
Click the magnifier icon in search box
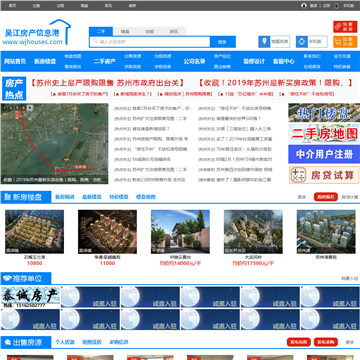click(95, 42)
